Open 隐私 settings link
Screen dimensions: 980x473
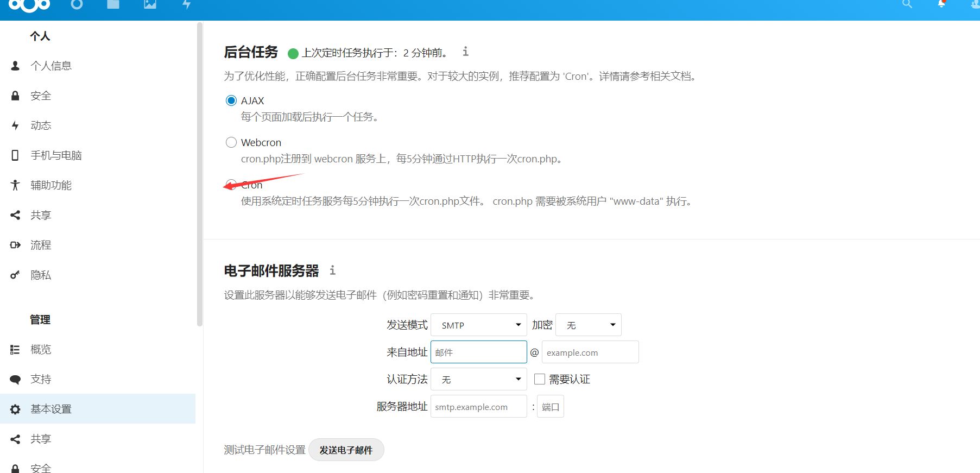click(41, 275)
